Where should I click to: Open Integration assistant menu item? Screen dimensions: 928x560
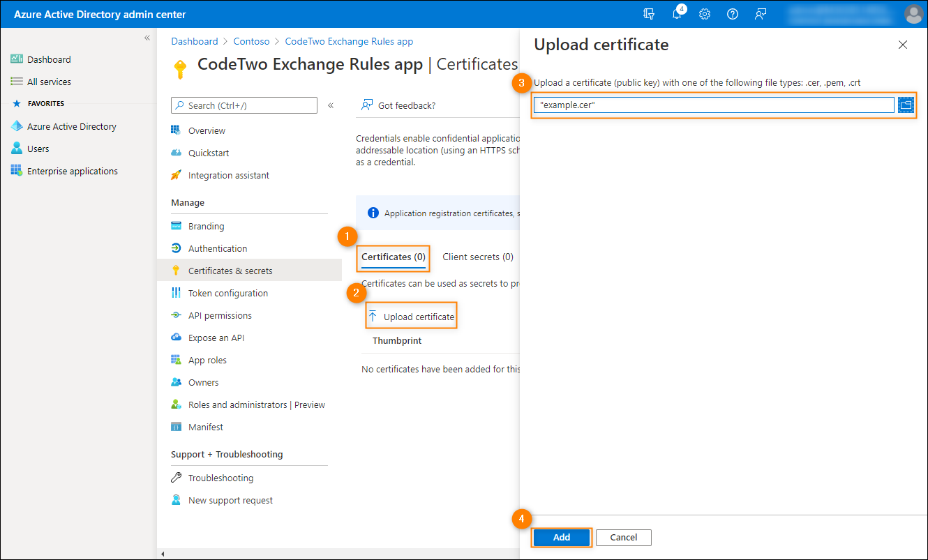click(x=229, y=175)
